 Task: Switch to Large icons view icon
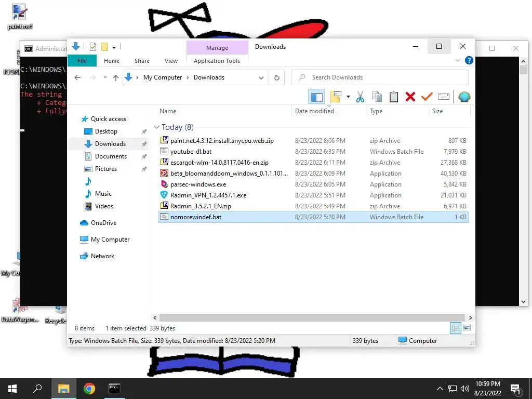click(467, 328)
